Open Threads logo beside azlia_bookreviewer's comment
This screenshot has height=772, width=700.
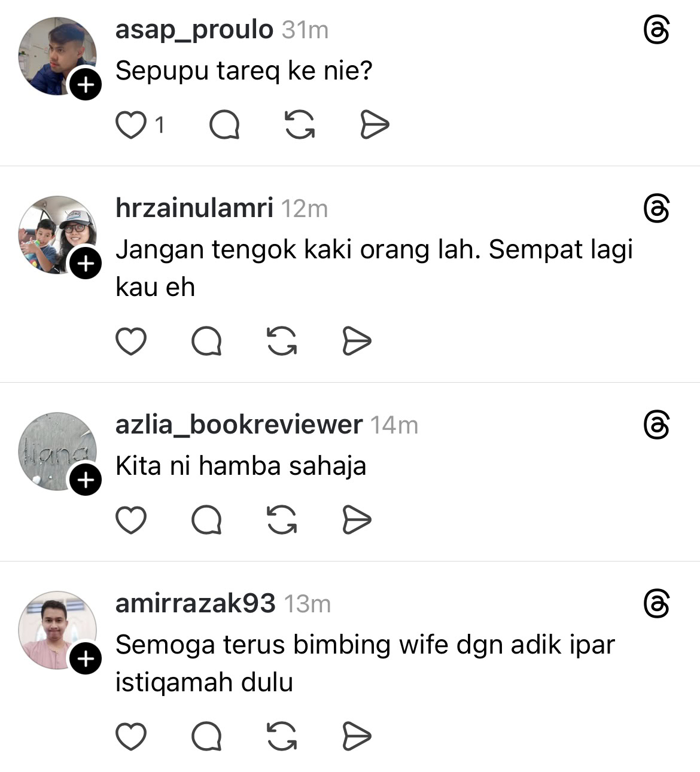pyautogui.click(x=656, y=425)
